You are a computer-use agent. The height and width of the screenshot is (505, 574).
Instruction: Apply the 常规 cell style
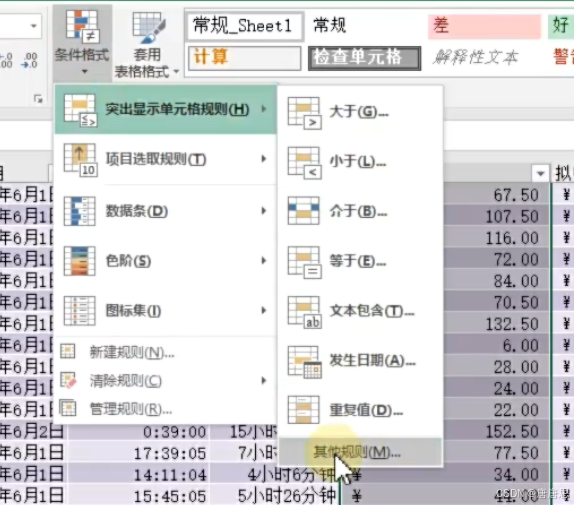pos(364,26)
